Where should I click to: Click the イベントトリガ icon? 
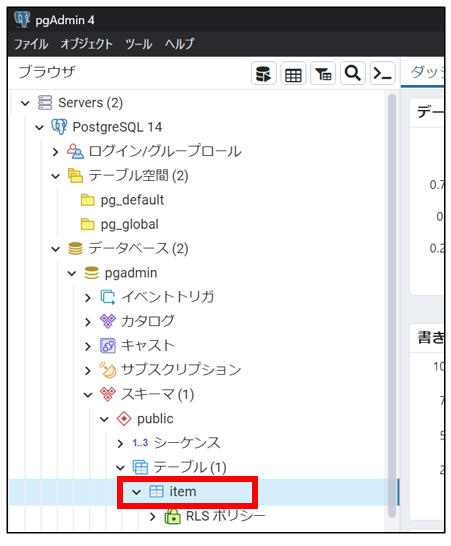click(108, 297)
